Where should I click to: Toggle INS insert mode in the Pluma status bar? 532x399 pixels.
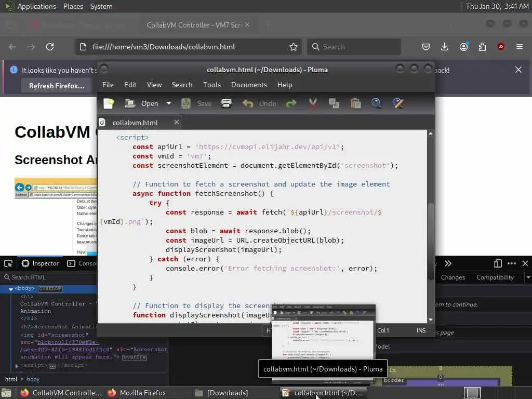pos(421,330)
